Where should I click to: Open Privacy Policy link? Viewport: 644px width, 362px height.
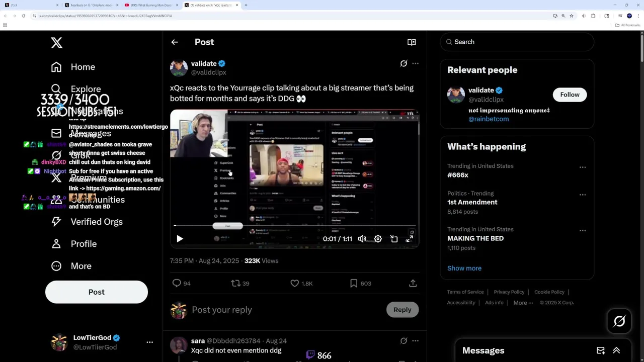point(509,292)
